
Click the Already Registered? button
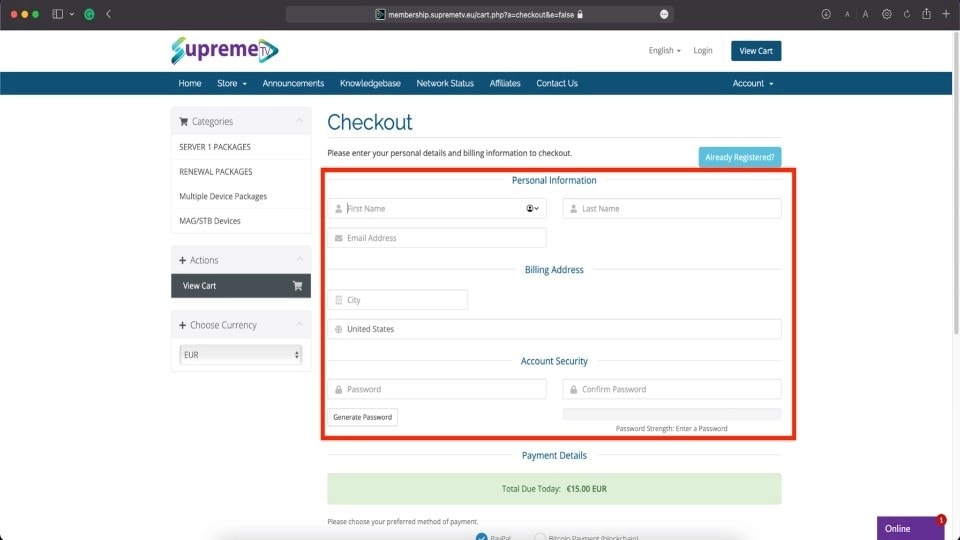pyautogui.click(x=740, y=157)
